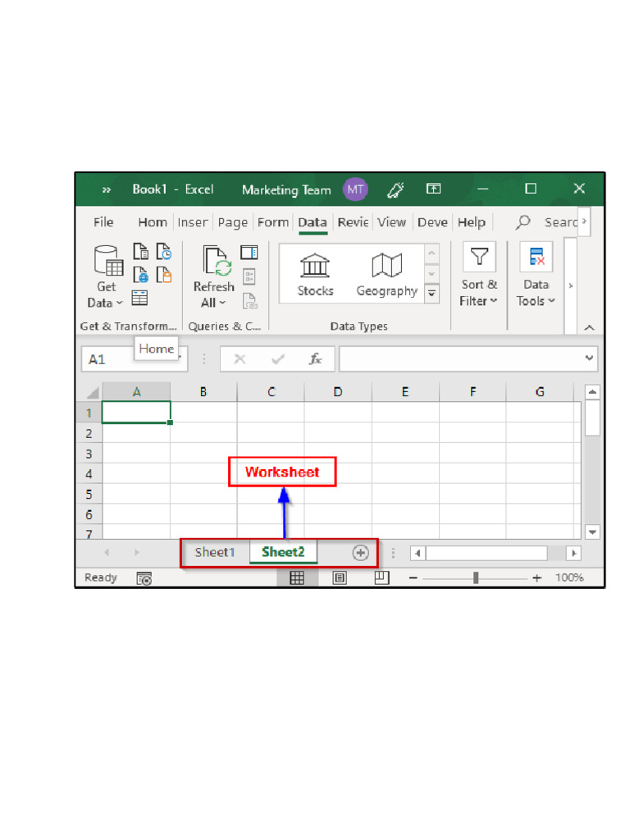This screenshot has height=840, width=630.
Task: Expand the Data Types gallery More button
Action: (x=431, y=294)
